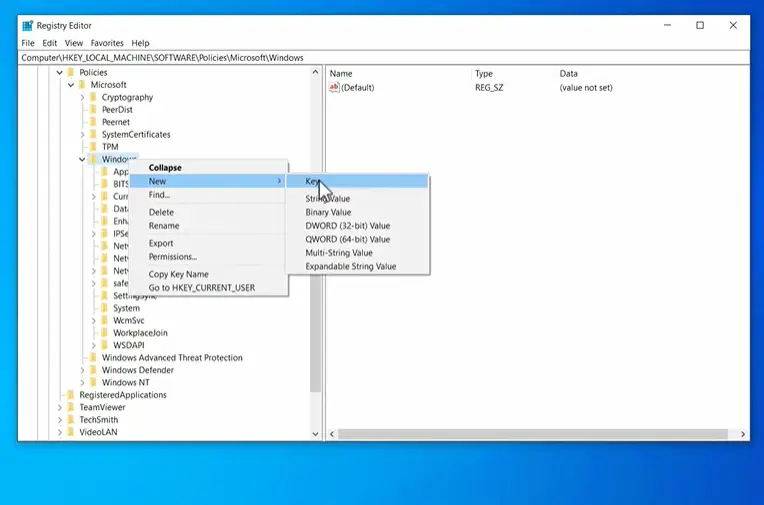
Task: Expand the WcmSvc key
Action: point(94,321)
